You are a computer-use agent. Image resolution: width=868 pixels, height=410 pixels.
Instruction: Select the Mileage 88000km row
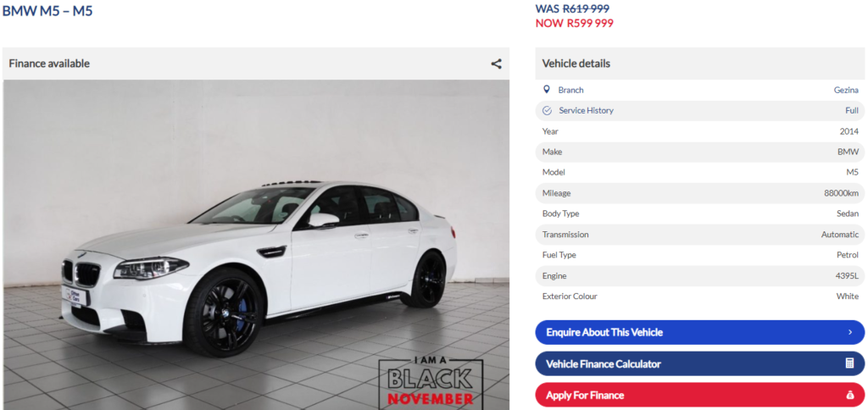coord(699,193)
